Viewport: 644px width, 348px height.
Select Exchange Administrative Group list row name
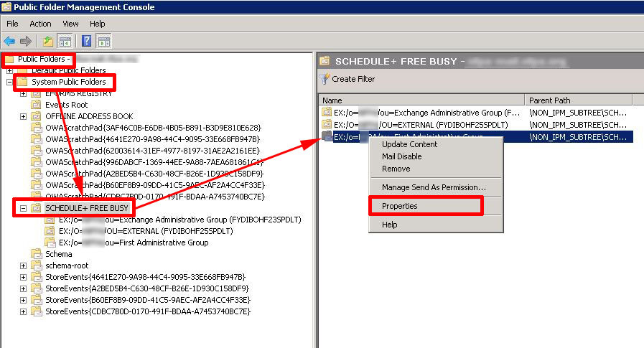(426, 113)
